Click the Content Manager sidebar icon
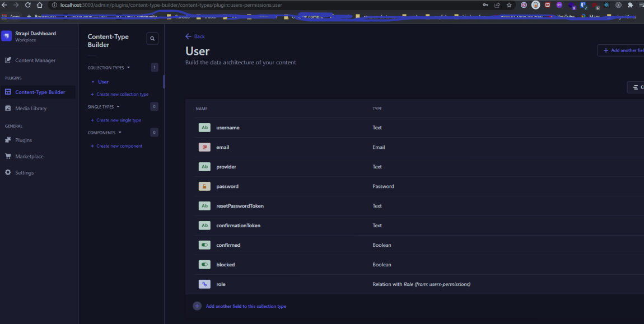 (x=8, y=60)
